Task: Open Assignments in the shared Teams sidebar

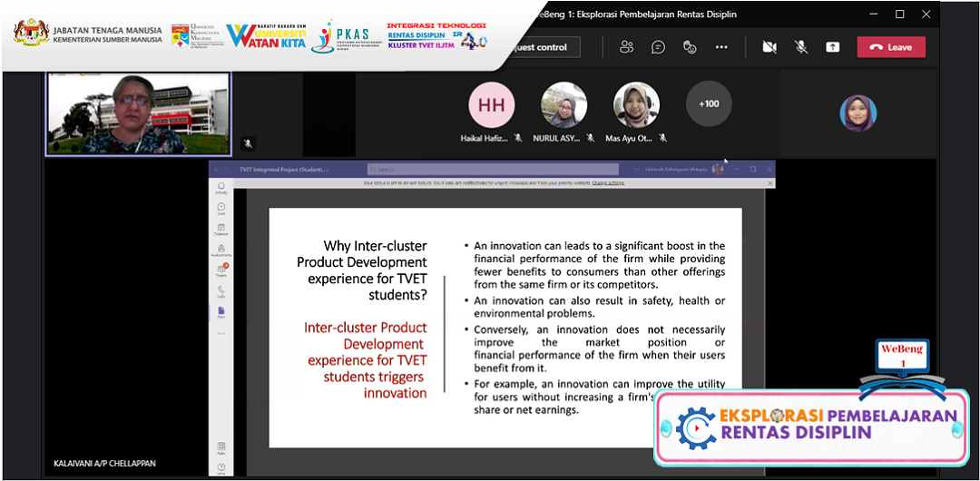Action: pos(221,250)
